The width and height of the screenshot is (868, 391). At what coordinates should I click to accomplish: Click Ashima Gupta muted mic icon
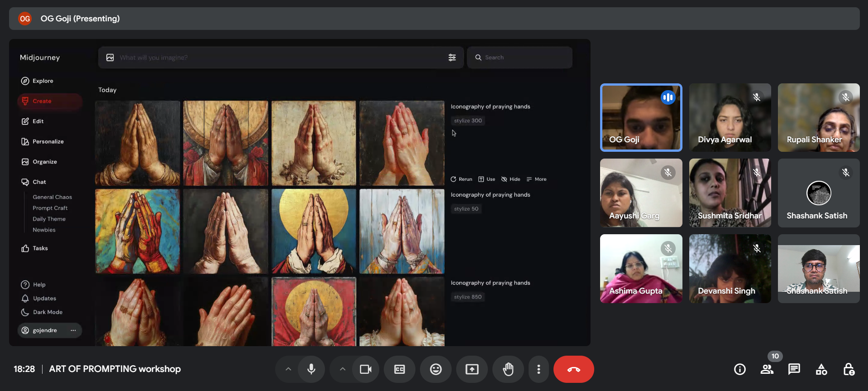668,248
